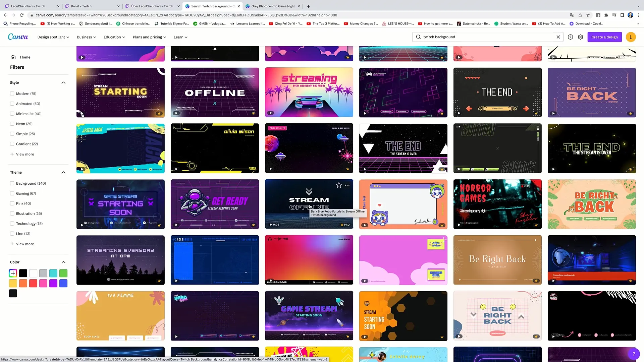Screen dimensions: 644x362
Task: Play the Offline template video icon
Action: point(176,113)
